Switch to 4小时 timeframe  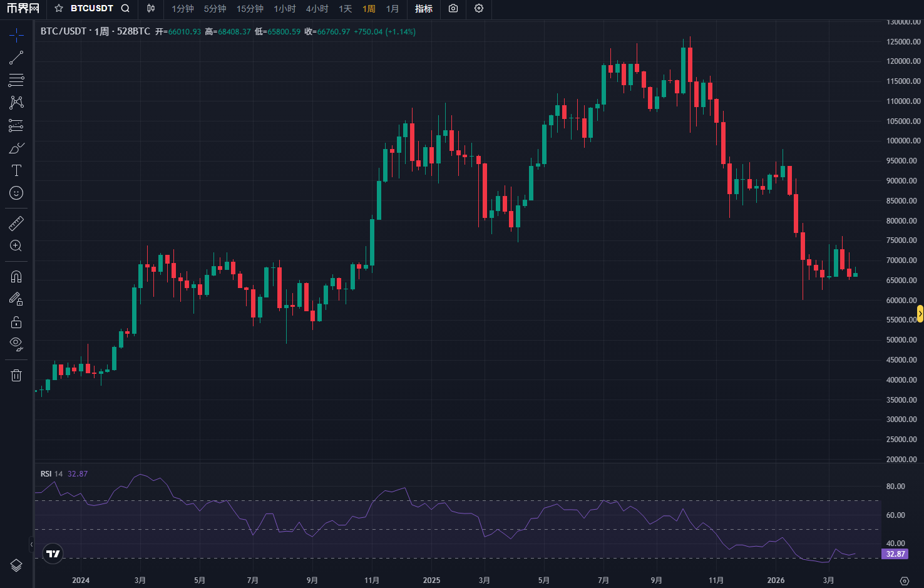[317, 9]
